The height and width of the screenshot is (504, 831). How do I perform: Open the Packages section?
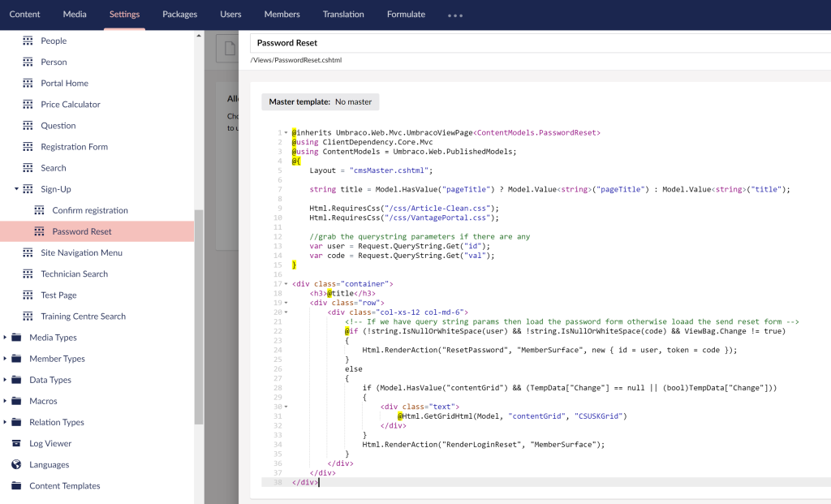[x=179, y=15]
